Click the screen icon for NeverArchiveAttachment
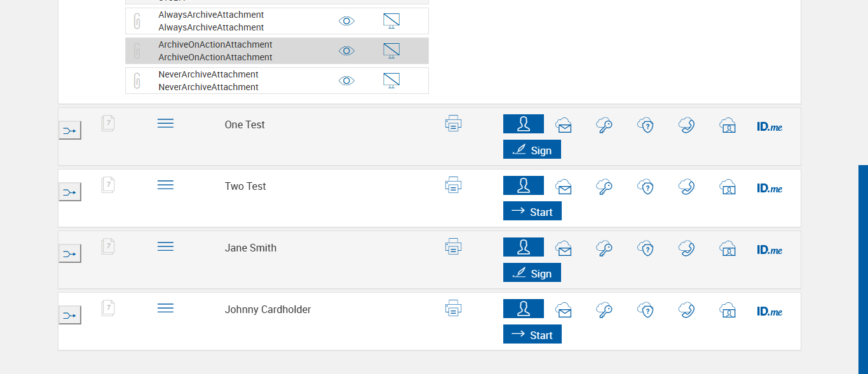 pyautogui.click(x=391, y=81)
